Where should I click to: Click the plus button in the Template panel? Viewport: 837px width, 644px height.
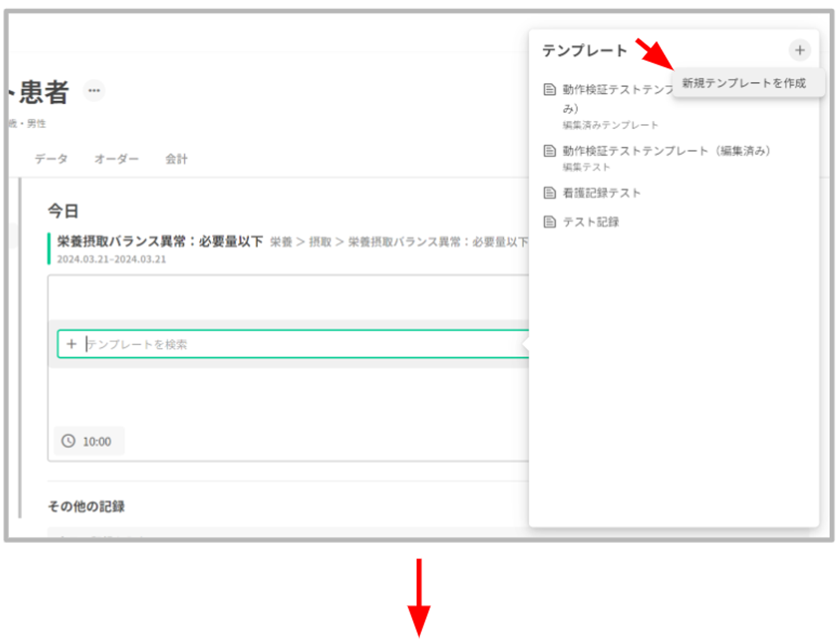point(799,50)
